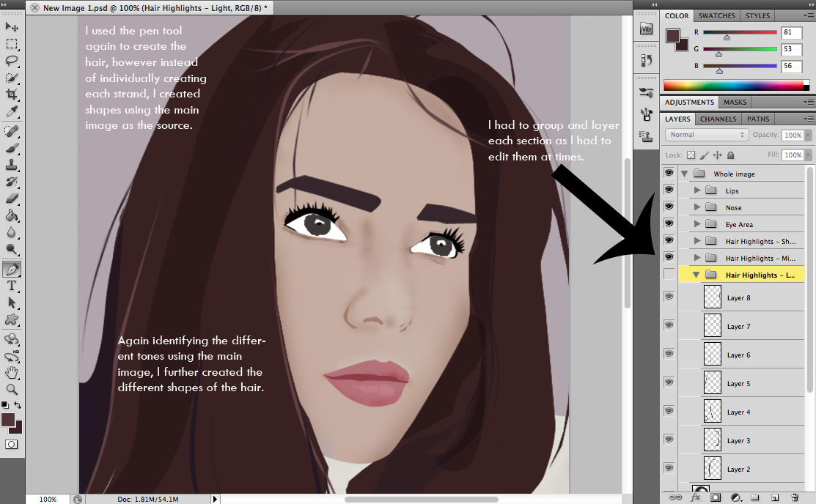Viewport: 816px width, 504px height.
Task: Open the Mini Bridge panel icon
Action: [646, 29]
